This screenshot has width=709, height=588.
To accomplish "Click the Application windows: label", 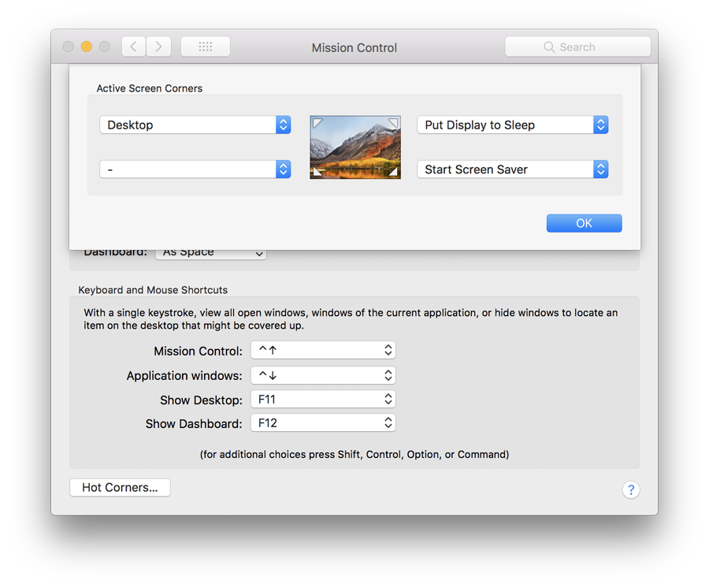I will pos(184,376).
